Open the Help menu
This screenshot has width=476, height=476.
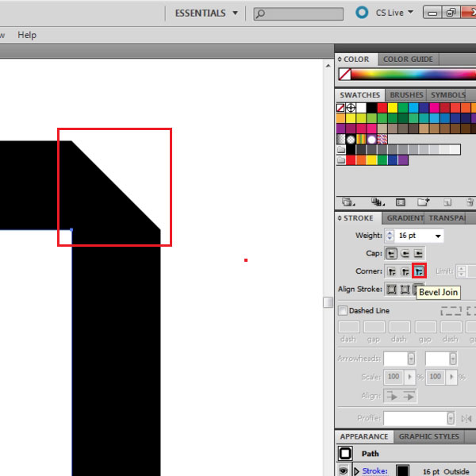27,35
